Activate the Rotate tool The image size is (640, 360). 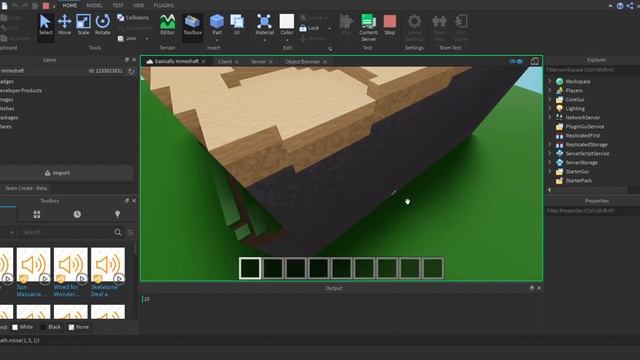point(102,25)
